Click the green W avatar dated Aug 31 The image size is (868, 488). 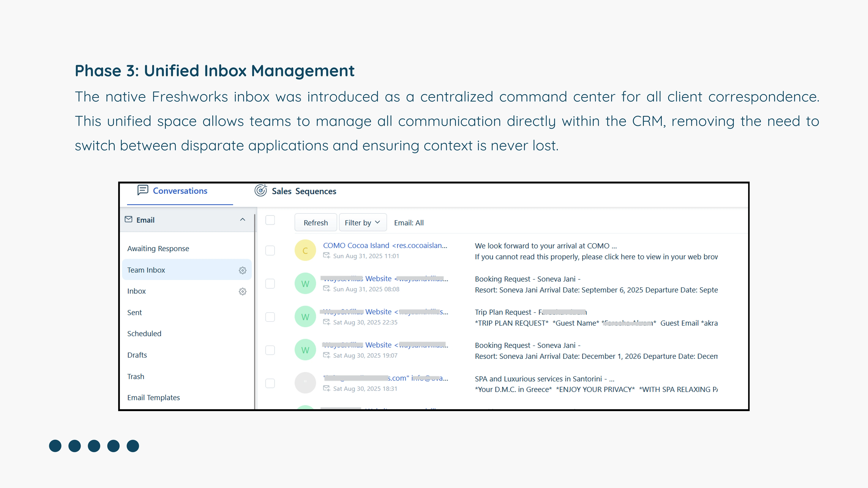pos(305,284)
